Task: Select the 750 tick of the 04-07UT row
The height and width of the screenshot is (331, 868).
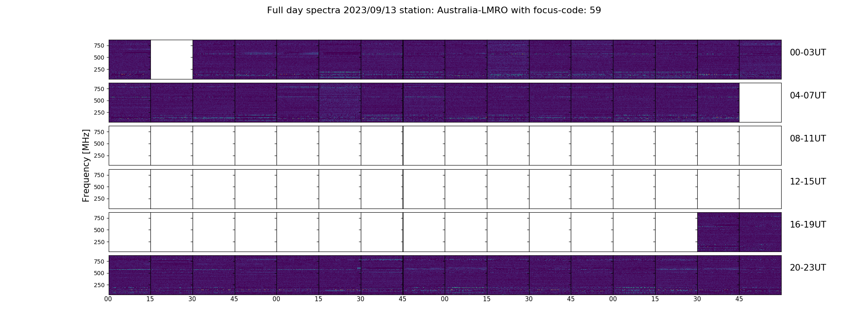Action: click(x=99, y=89)
